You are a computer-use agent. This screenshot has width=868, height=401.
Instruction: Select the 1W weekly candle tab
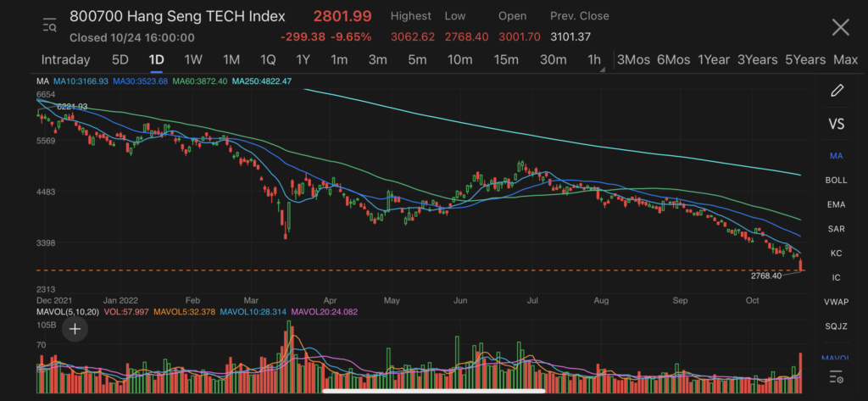(x=193, y=60)
